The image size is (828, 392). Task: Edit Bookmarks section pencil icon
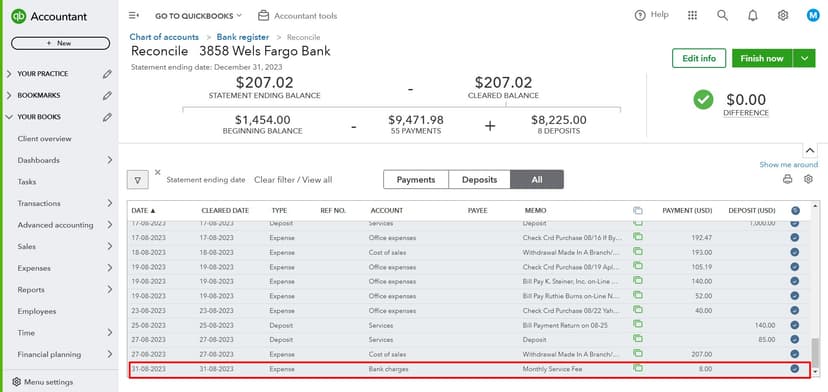[107, 96]
